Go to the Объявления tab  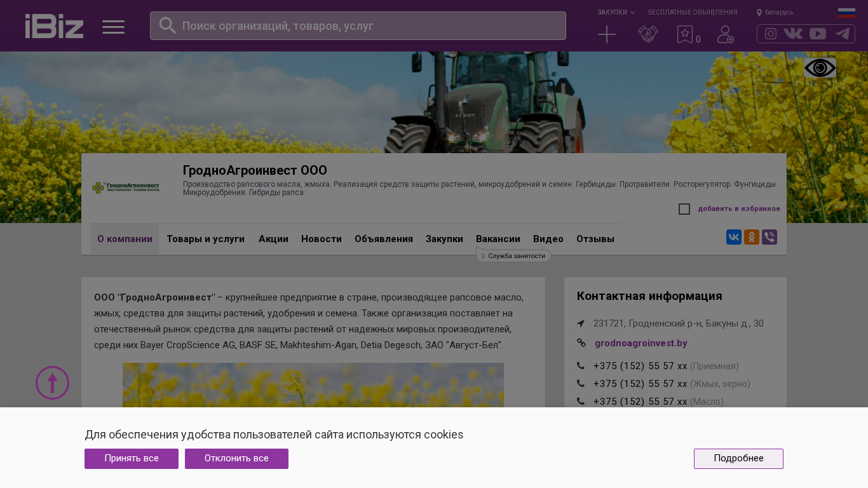(384, 239)
